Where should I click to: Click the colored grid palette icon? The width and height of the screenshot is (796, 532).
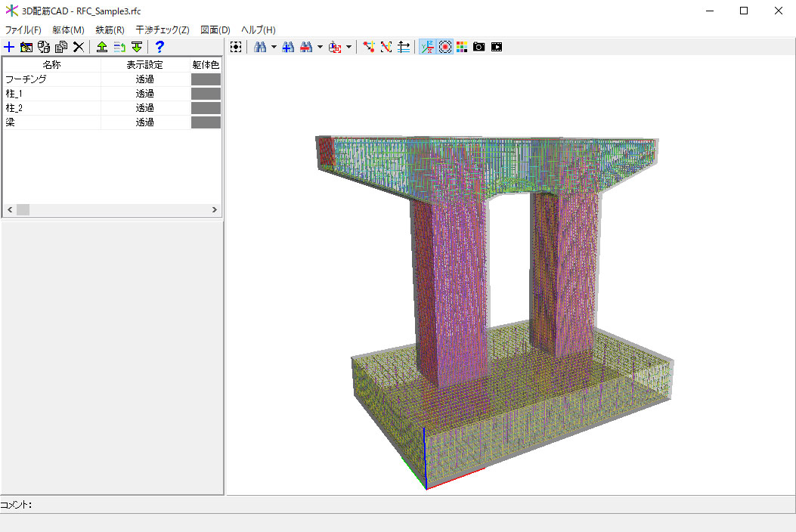(462, 47)
